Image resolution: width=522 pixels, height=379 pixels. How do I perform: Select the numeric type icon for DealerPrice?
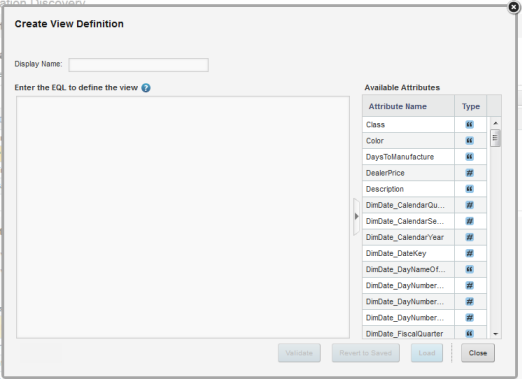[469, 173]
